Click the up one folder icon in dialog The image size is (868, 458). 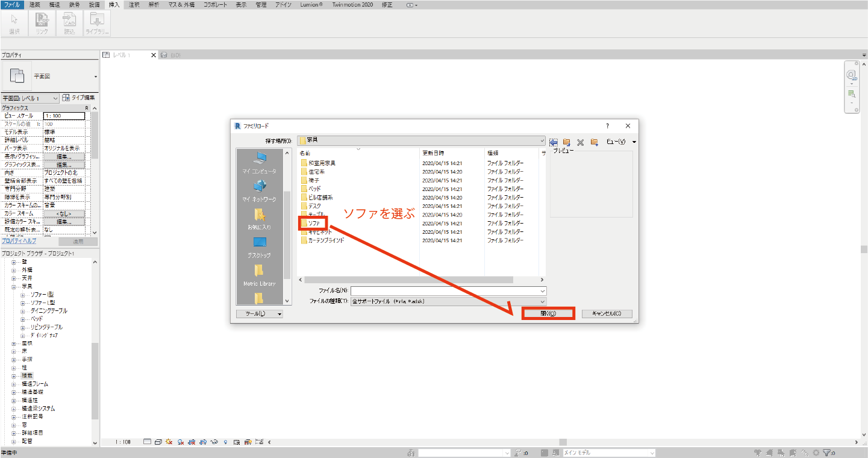[567, 142]
